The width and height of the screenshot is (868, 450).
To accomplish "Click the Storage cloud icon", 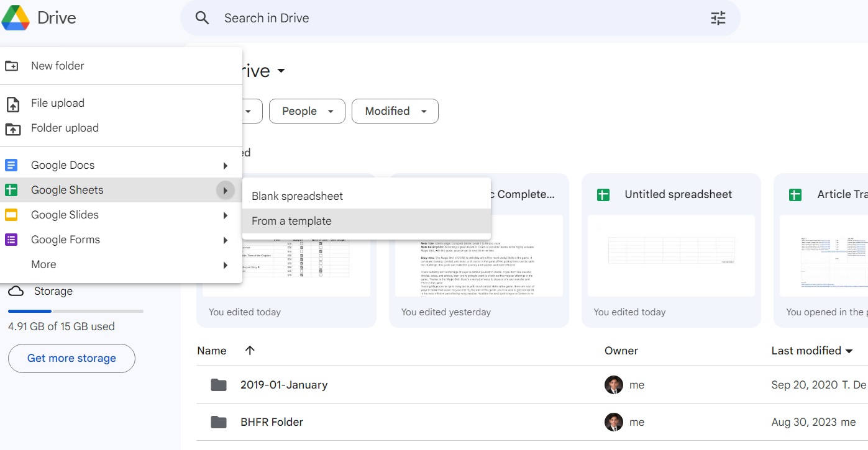I will 16,291.
